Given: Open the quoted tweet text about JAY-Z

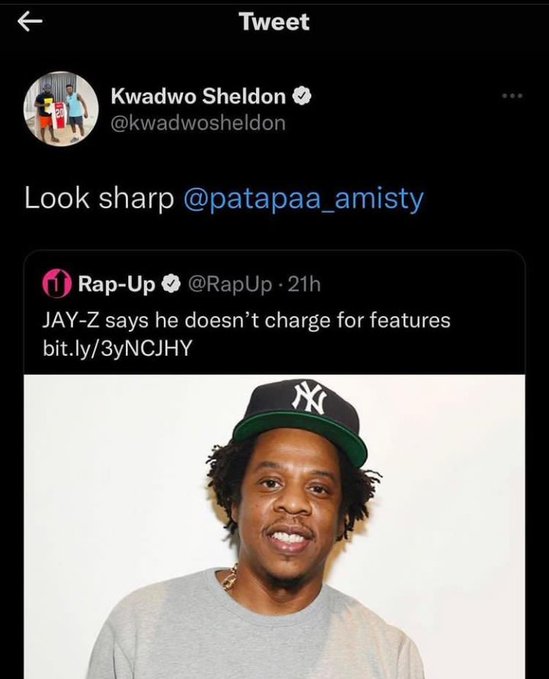Looking at the screenshot, I should point(246,321).
